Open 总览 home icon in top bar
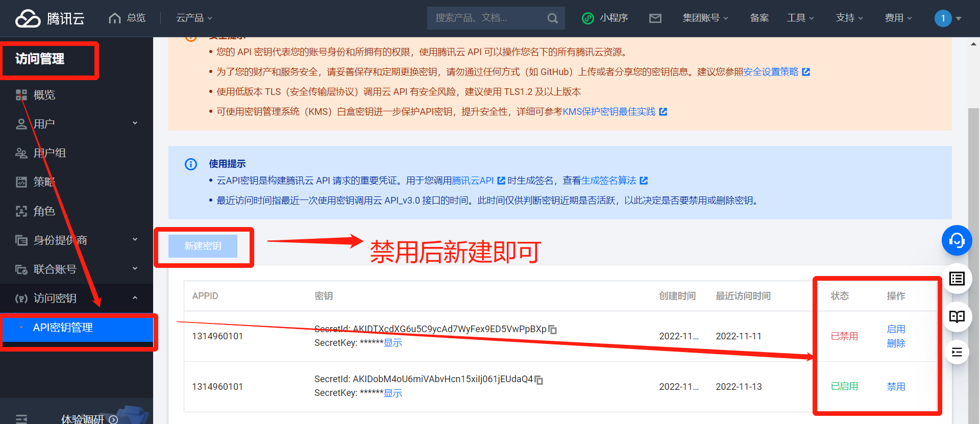 click(x=115, y=18)
